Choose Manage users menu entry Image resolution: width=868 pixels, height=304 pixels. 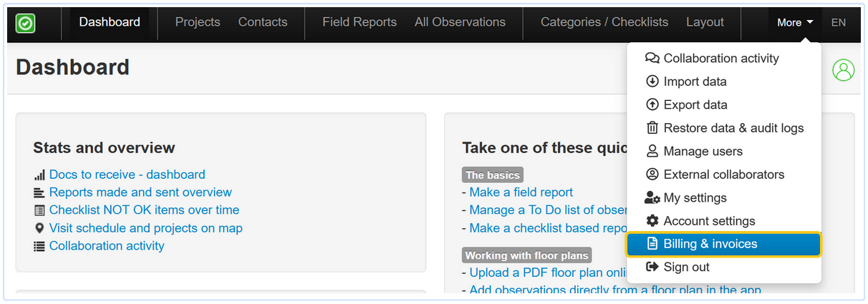click(703, 151)
